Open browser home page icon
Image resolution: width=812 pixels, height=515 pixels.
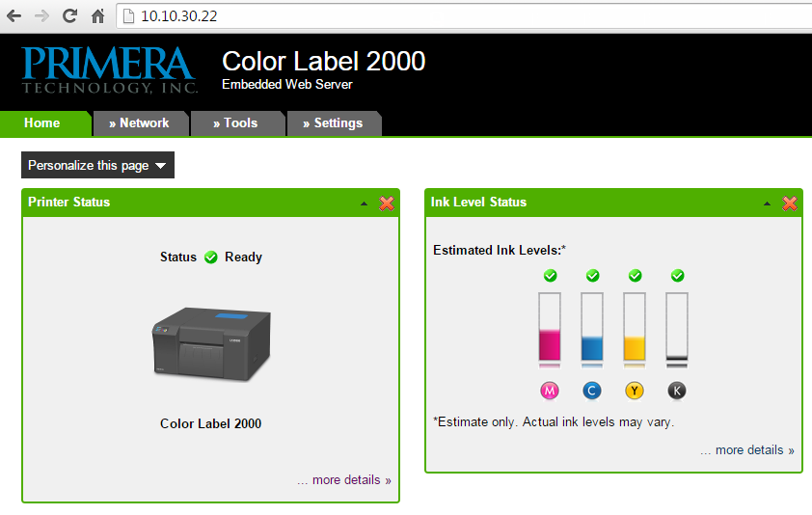[97, 16]
